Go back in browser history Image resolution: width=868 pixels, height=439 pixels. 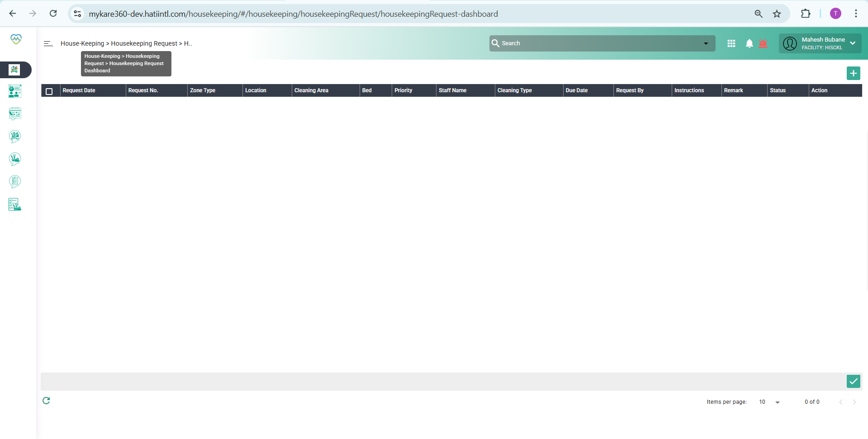point(13,14)
